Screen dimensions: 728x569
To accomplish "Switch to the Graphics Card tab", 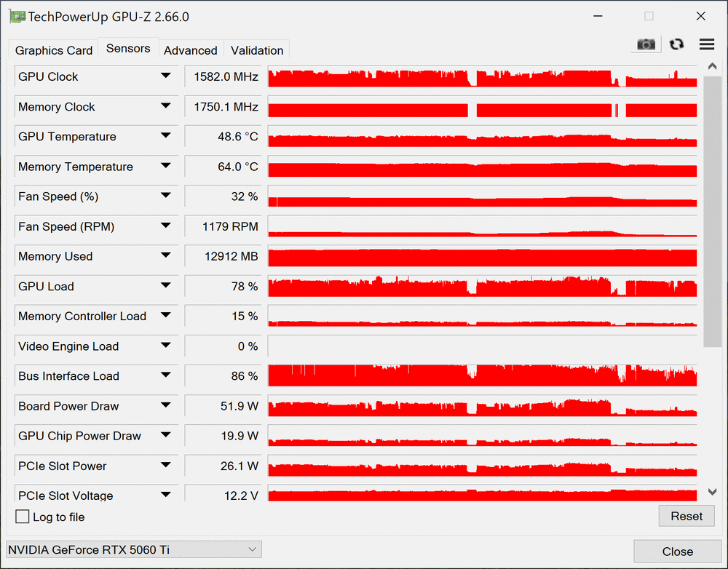I will (x=53, y=50).
